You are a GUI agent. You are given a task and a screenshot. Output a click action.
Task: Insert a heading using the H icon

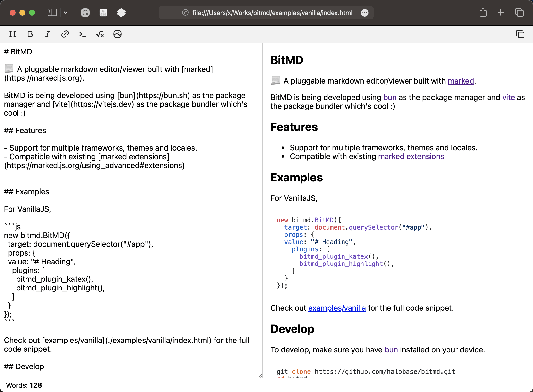click(x=12, y=34)
